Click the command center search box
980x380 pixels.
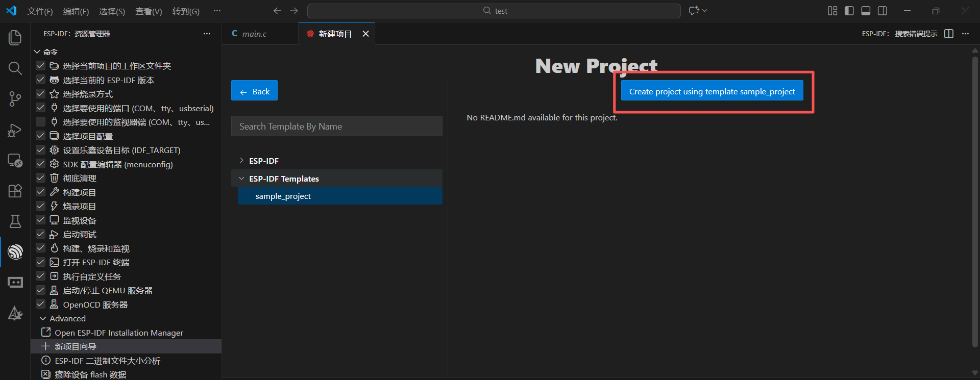point(494,11)
